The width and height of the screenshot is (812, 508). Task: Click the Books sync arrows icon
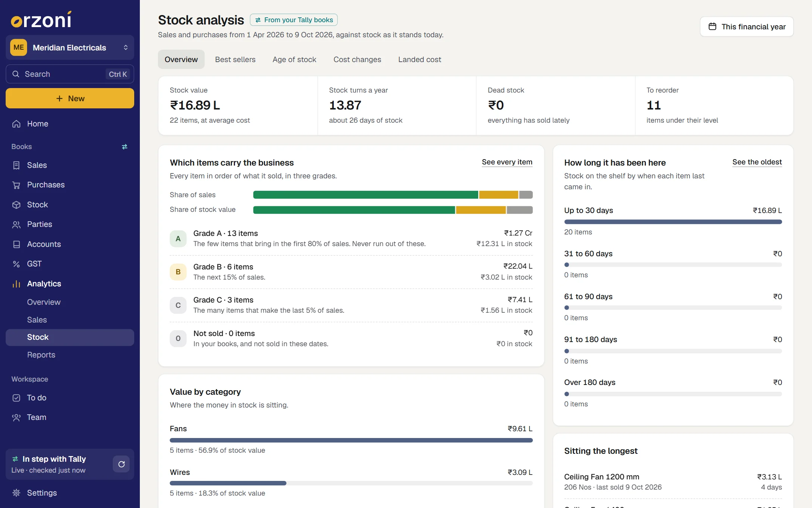[124, 147]
